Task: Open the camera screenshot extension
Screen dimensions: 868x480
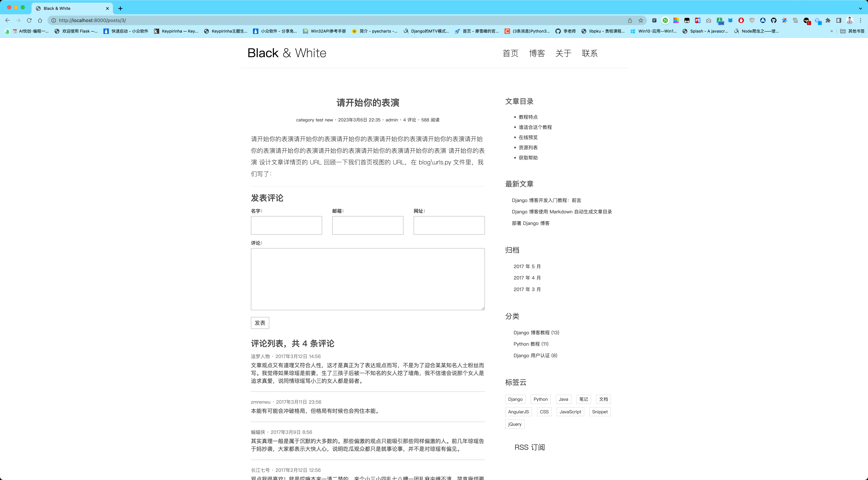Action: [709, 21]
